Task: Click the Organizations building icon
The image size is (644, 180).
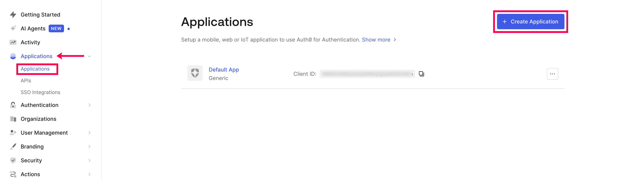Action: click(13, 119)
